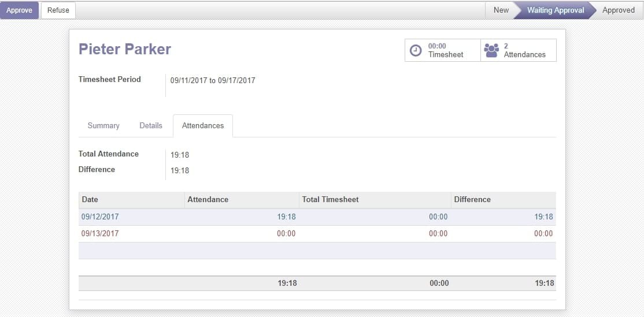This screenshot has height=317, width=644.
Task: Select the New status stage
Action: click(501, 10)
